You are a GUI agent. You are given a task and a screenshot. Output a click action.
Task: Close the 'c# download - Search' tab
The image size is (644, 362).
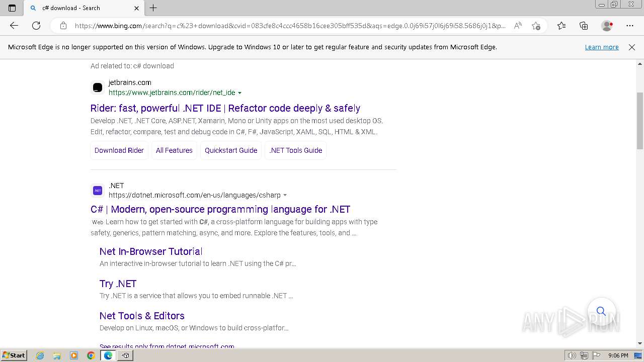[136, 8]
